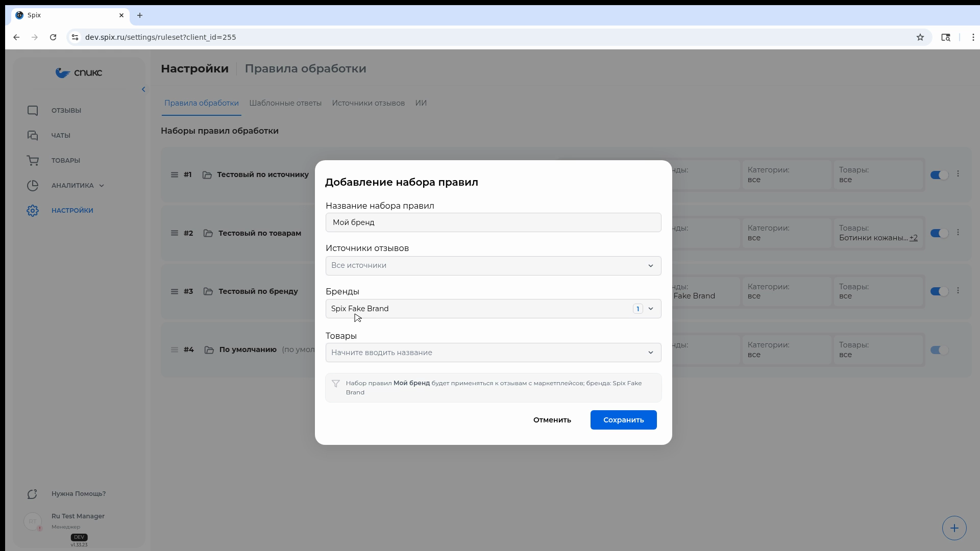
Task: Toggle the switch for Тестовый по товарам
Action: (x=939, y=233)
